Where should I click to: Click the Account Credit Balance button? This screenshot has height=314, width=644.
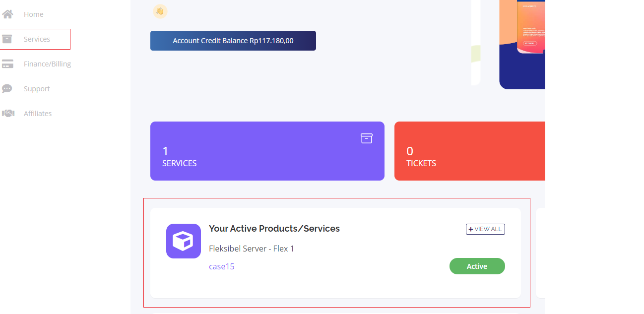pyautogui.click(x=233, y=41)
